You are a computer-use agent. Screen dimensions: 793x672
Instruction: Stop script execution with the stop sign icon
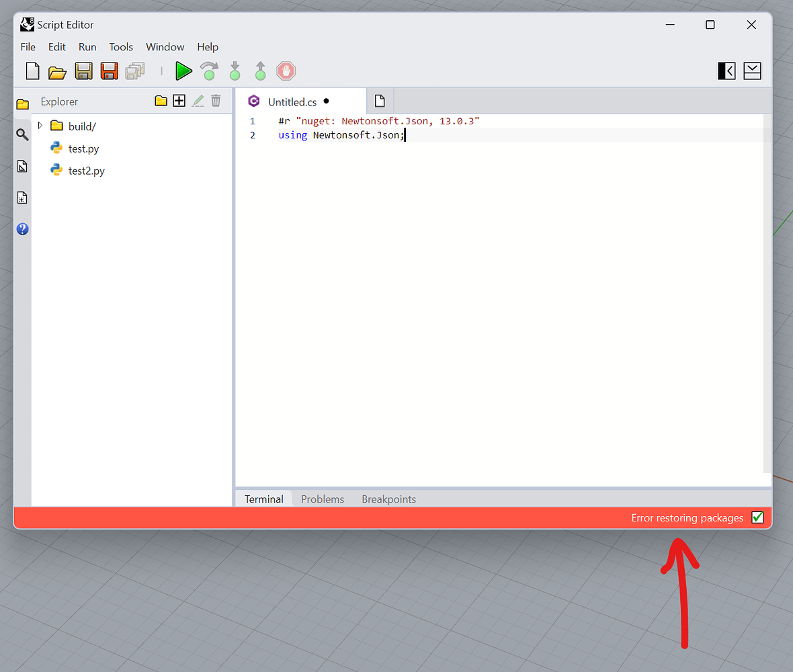[286, 71]
